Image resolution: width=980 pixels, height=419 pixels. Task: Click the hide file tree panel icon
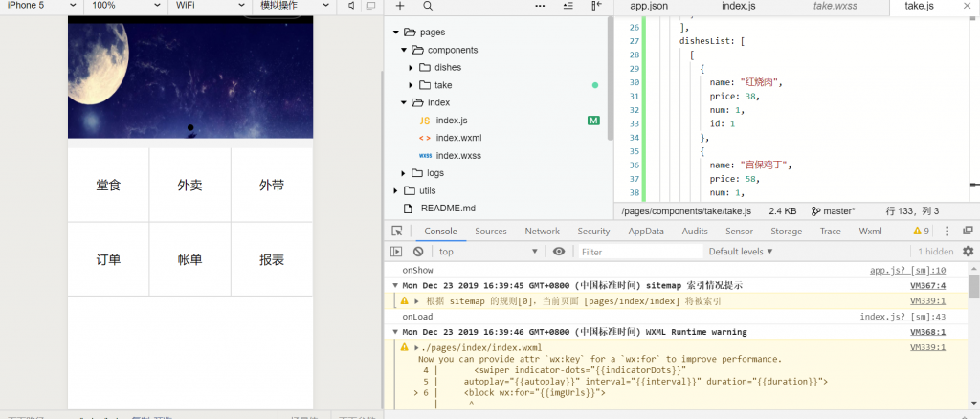[597, 6]
